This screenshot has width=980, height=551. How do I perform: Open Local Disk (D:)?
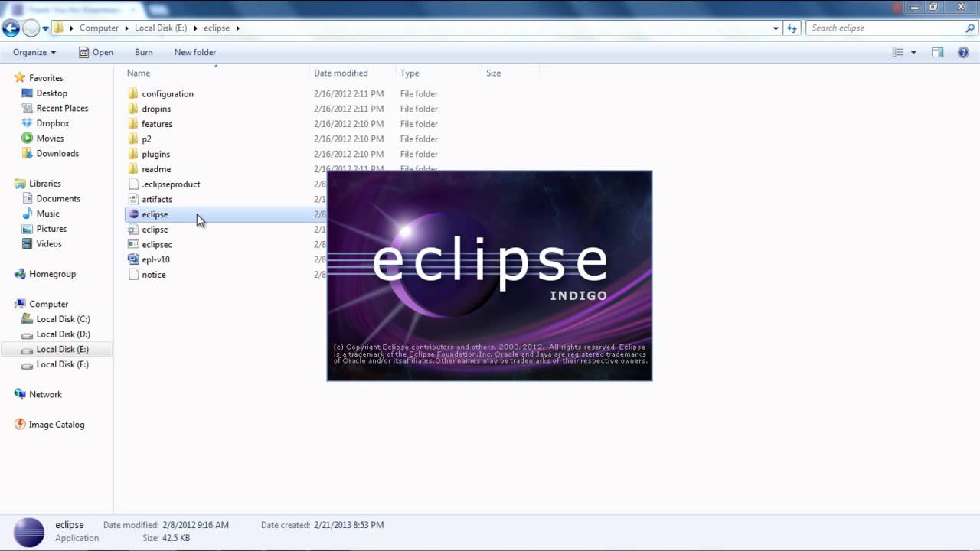click(x=63, y=334)
